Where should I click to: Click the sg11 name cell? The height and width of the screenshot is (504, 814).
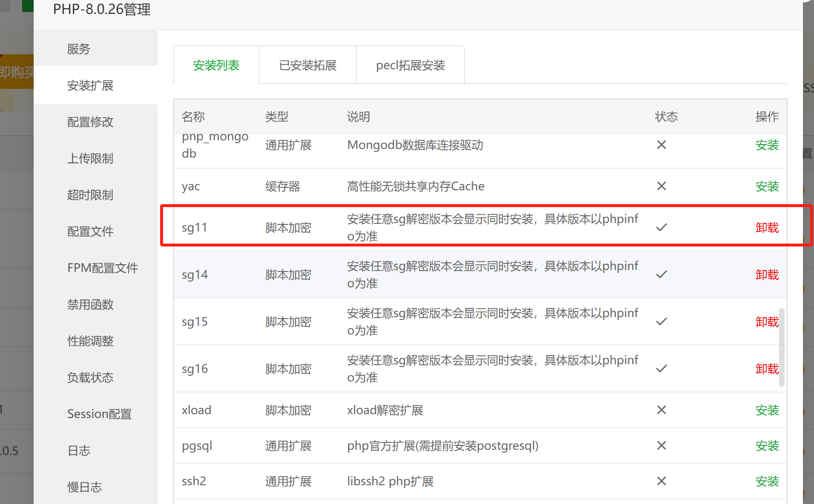point(194,228)
